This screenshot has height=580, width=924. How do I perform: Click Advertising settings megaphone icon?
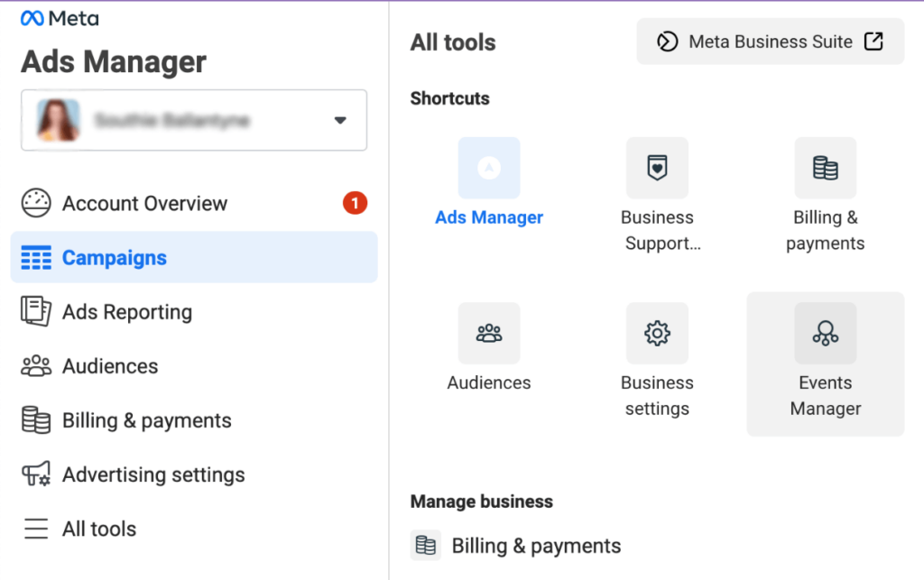pos(36,474)
